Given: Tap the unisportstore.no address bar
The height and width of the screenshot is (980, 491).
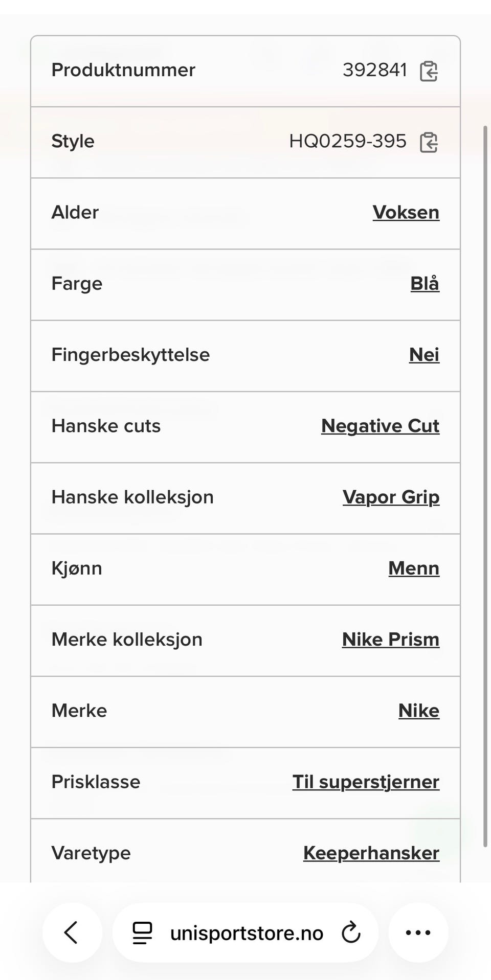Looking at the screenshot, I should [245, 932].
